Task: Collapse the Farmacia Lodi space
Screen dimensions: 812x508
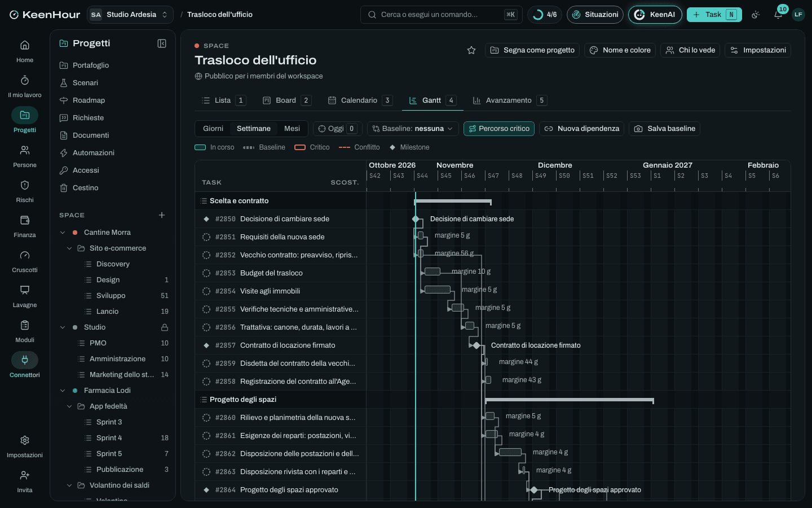Action: [63, 391]
